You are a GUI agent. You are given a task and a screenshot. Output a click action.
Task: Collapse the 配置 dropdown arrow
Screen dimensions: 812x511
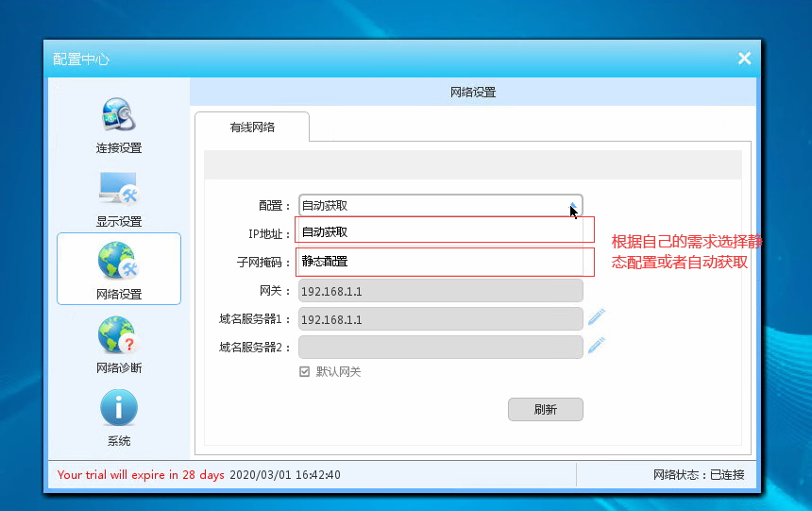tap(572, 205)
